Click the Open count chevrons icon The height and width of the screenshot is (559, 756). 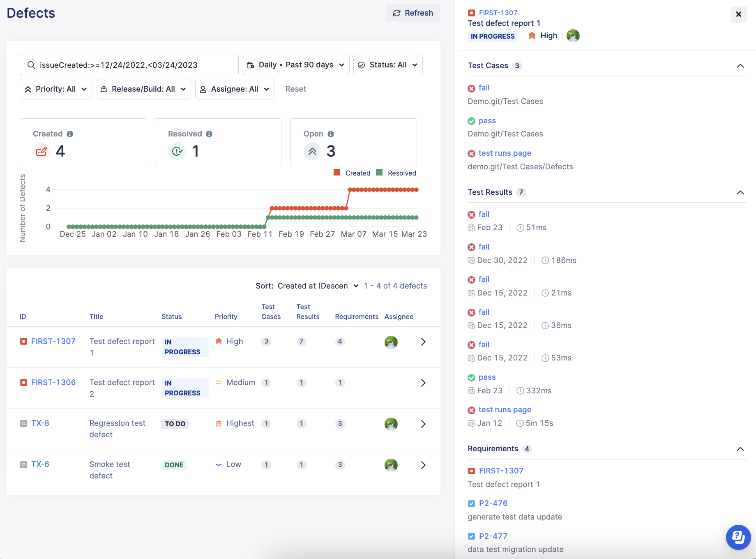312,151
